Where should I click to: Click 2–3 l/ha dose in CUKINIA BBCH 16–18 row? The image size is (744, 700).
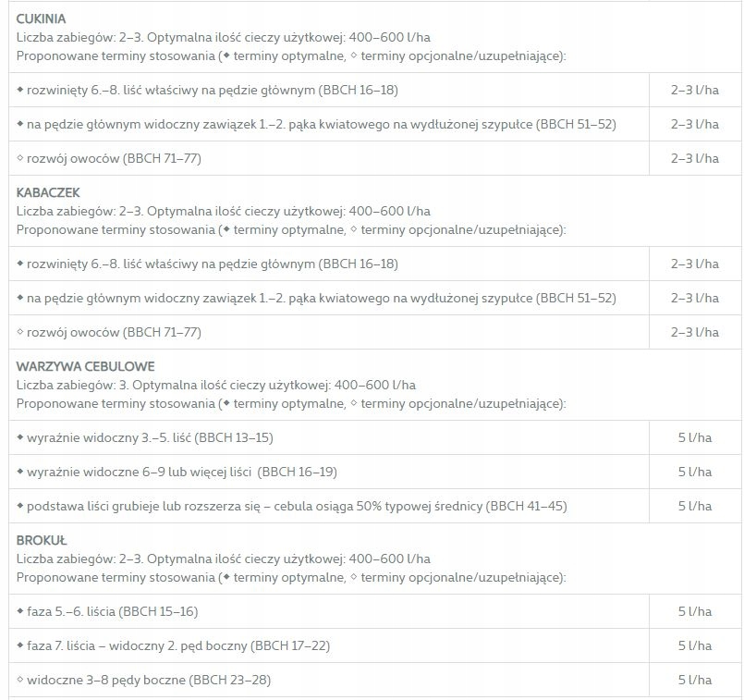pyautogui.click(x=694, y=90)
